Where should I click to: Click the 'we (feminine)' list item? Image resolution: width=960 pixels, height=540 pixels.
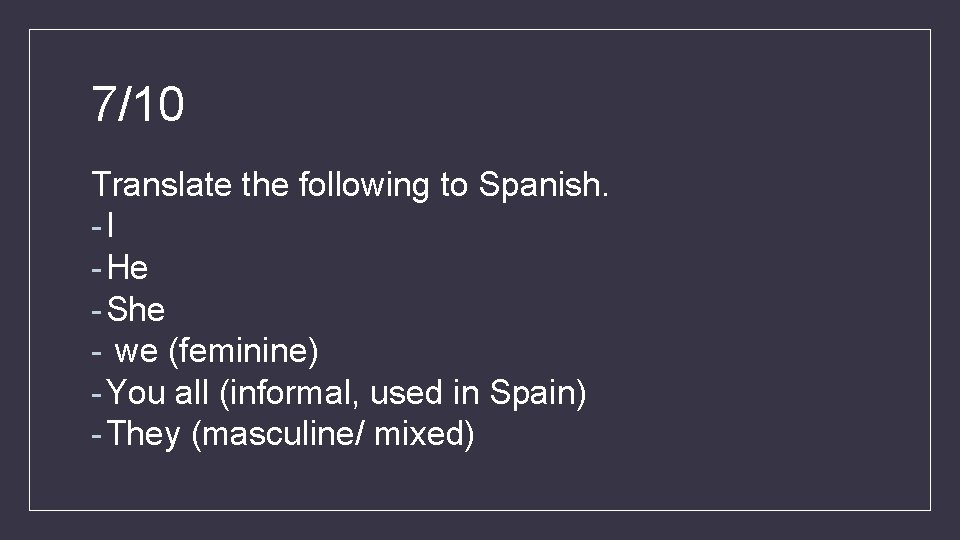[x=216, y=351]
